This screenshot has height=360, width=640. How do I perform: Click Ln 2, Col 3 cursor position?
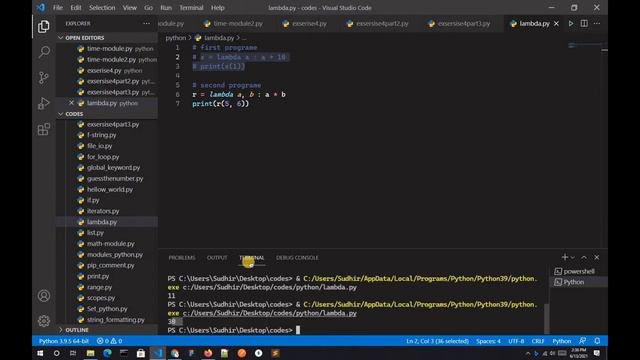coord(437,341)
